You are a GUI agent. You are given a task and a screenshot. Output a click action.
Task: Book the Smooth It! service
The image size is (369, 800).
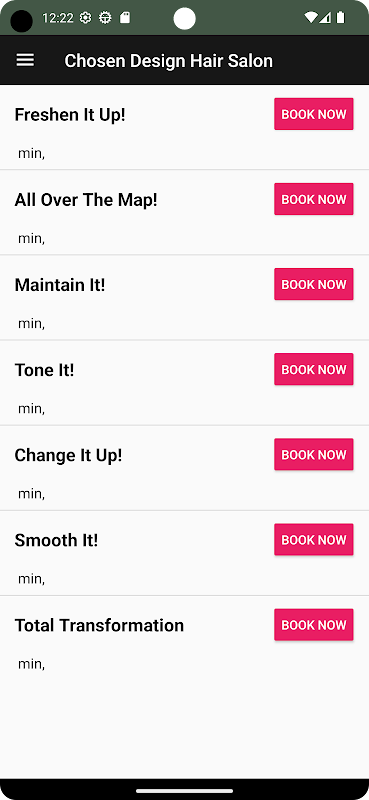[x=314, y=540]
